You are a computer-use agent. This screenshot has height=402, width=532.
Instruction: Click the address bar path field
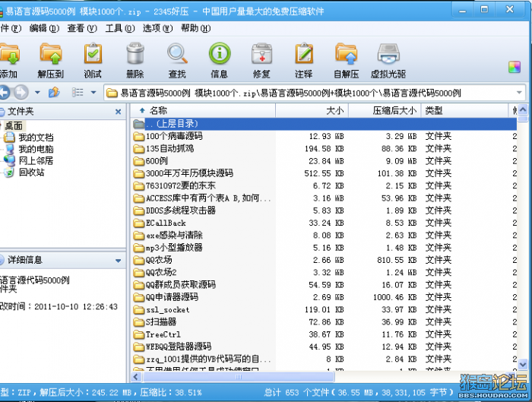point(315,93)
